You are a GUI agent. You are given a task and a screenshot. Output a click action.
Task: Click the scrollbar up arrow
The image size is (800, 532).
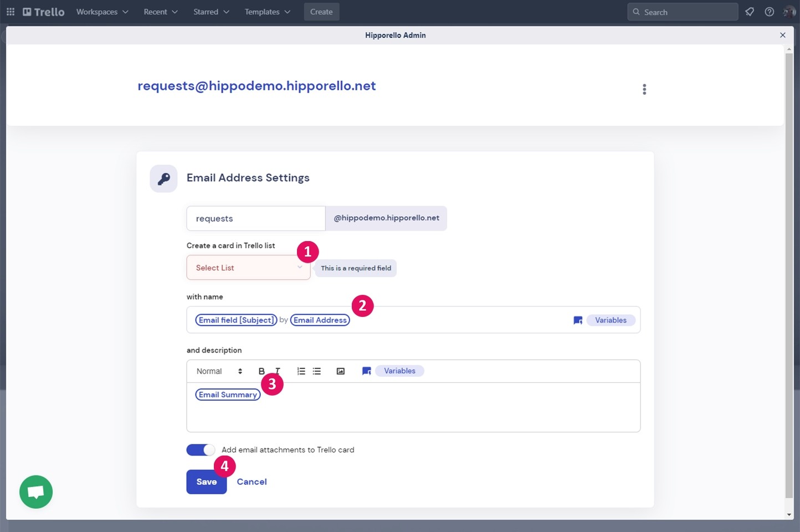(789, 49)
